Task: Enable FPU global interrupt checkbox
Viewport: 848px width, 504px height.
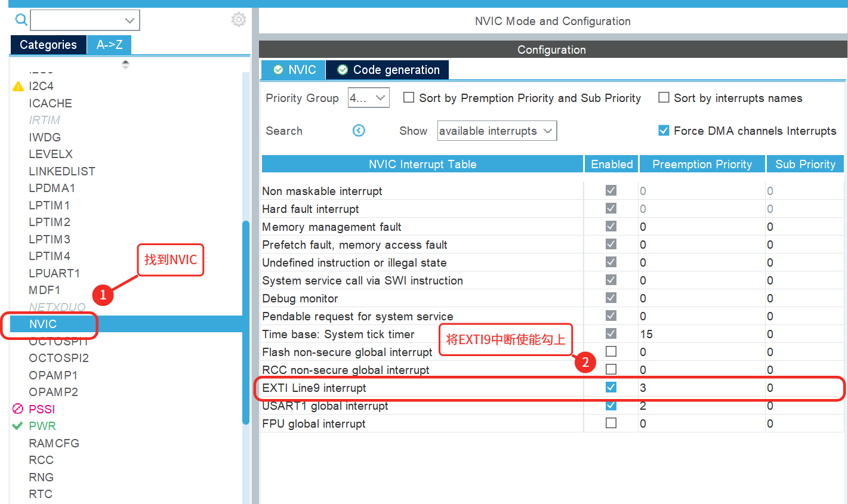Action: [x=611, y=423]
